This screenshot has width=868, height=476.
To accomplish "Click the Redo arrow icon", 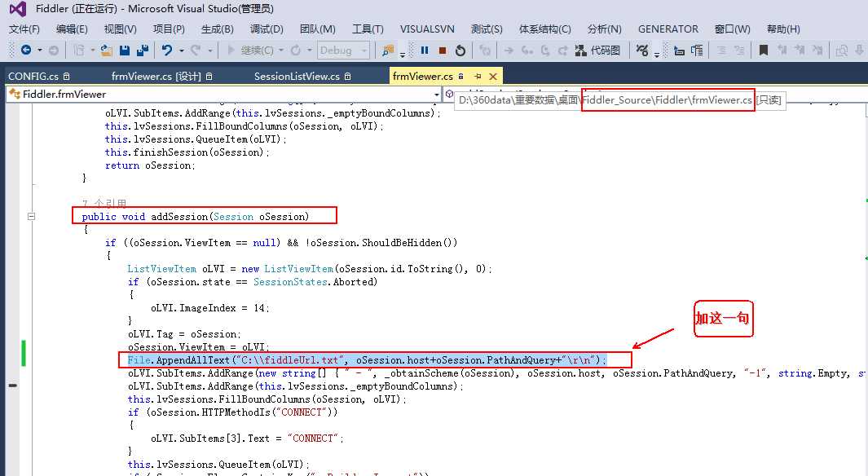I will point(196,51).
